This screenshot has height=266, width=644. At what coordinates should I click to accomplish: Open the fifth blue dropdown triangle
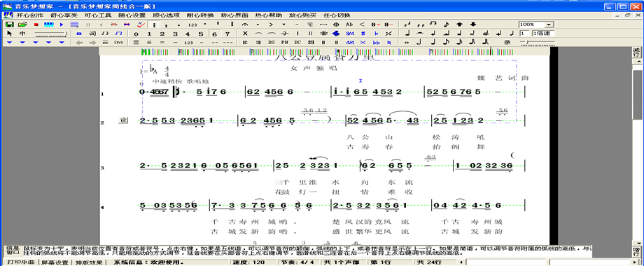coord(62,42)
